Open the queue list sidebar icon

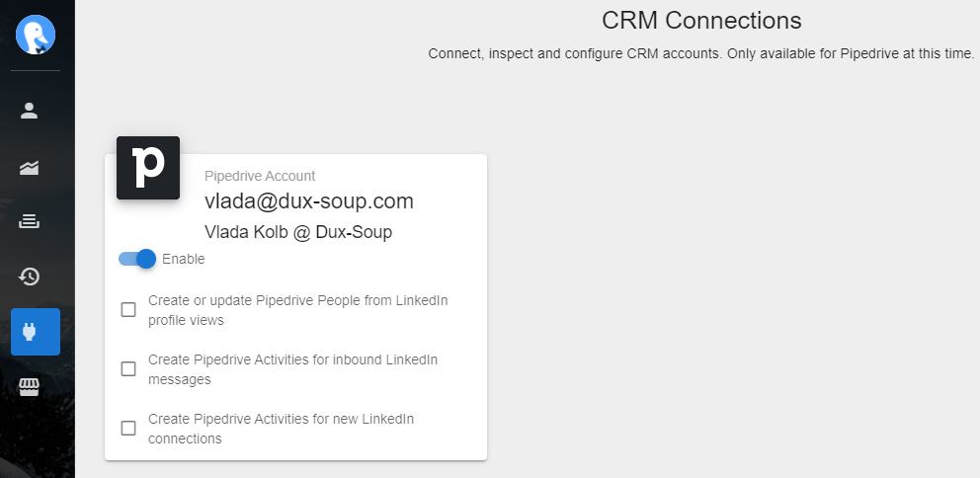coord(30,221)
